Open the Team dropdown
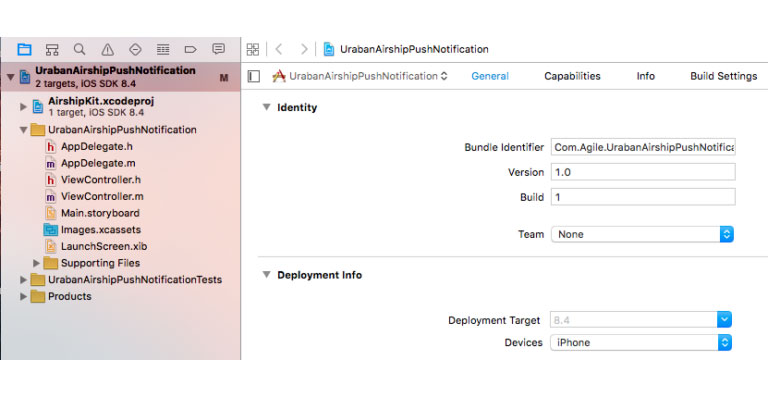This screenshot has width=768, height=401. pyautogui.click(x=642, y=234)
